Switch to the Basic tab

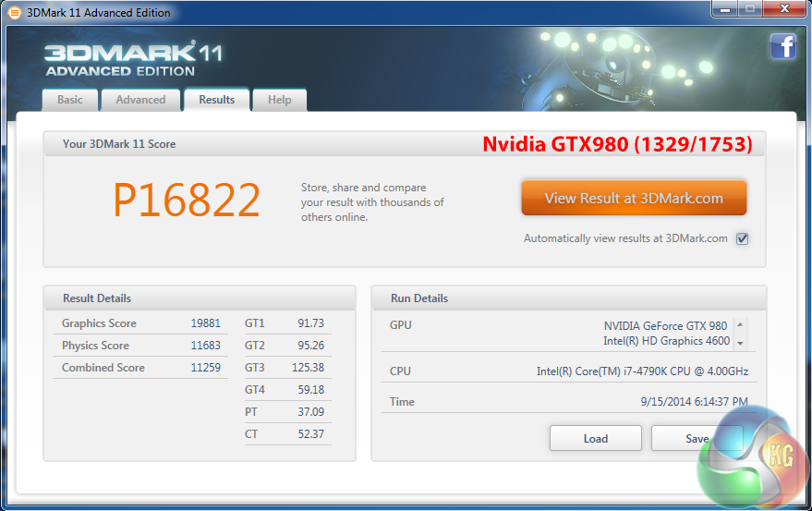click(x=70, y=100)
